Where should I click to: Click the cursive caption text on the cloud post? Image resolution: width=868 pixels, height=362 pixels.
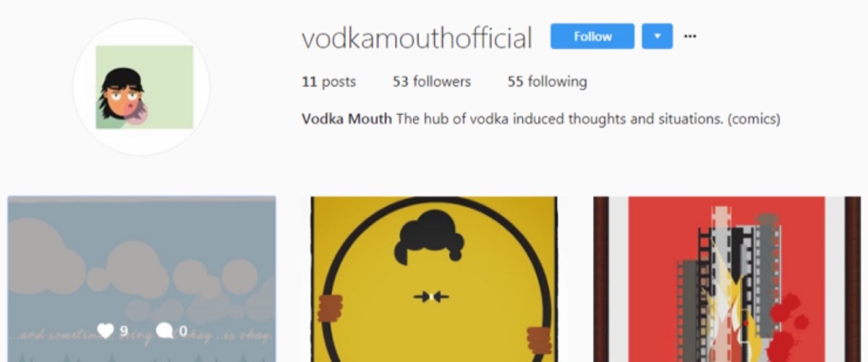click(142, 336)
